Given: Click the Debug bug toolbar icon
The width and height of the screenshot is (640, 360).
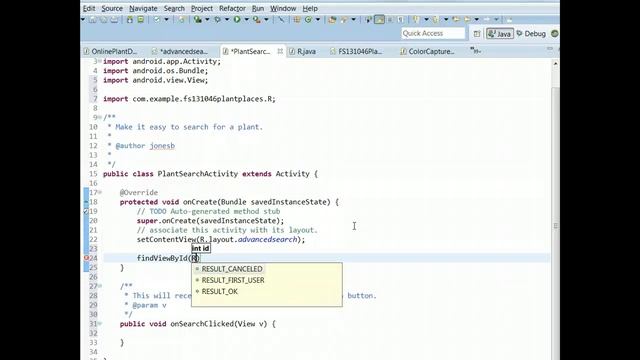Looking at the screenshot, I should pos(217,20).
